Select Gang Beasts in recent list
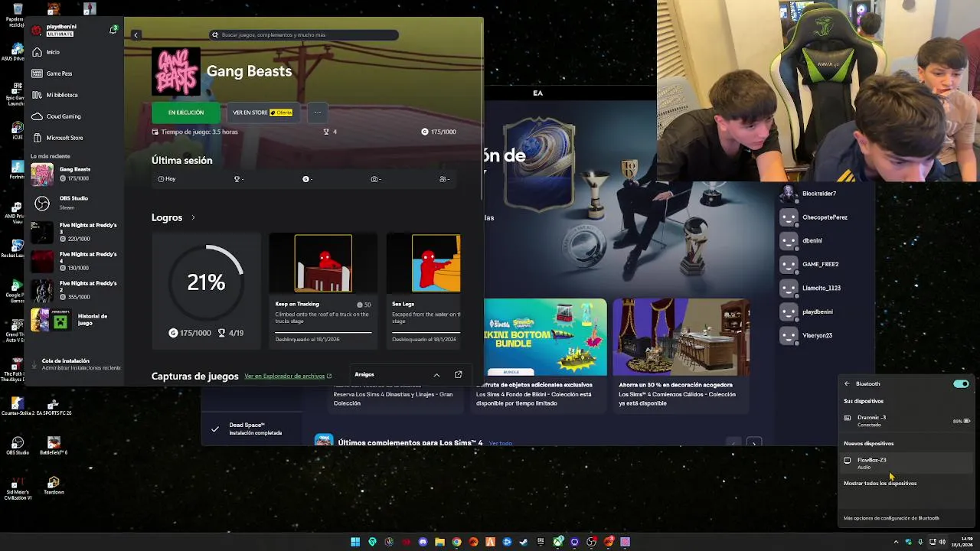The height and width of the screenshot is (551, 980). 75,174
